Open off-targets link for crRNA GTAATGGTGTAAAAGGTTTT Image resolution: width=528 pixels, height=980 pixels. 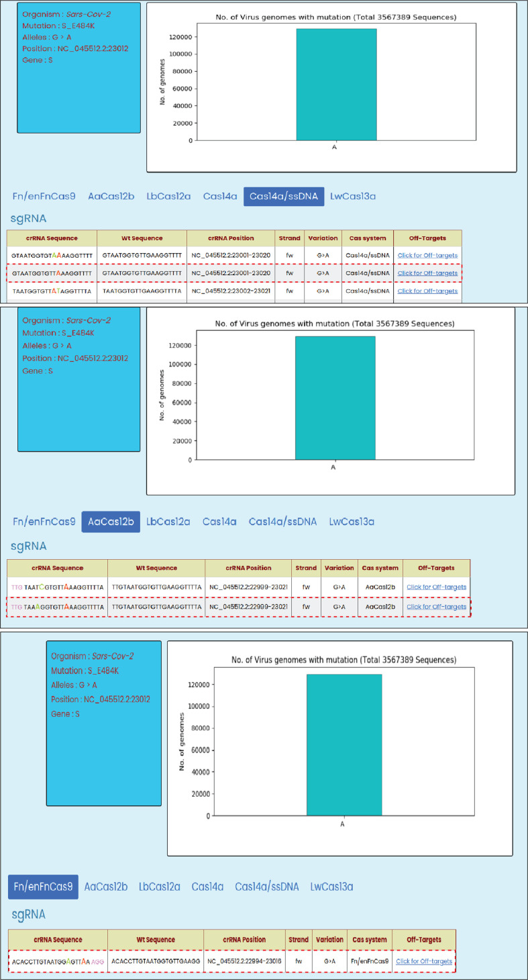[x=428, y=255]
